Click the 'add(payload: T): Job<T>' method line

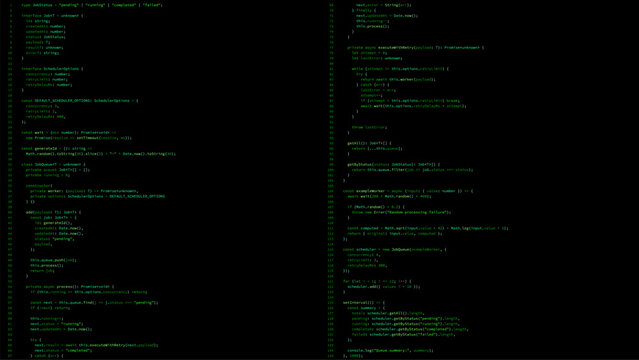(x=53, y=212)
